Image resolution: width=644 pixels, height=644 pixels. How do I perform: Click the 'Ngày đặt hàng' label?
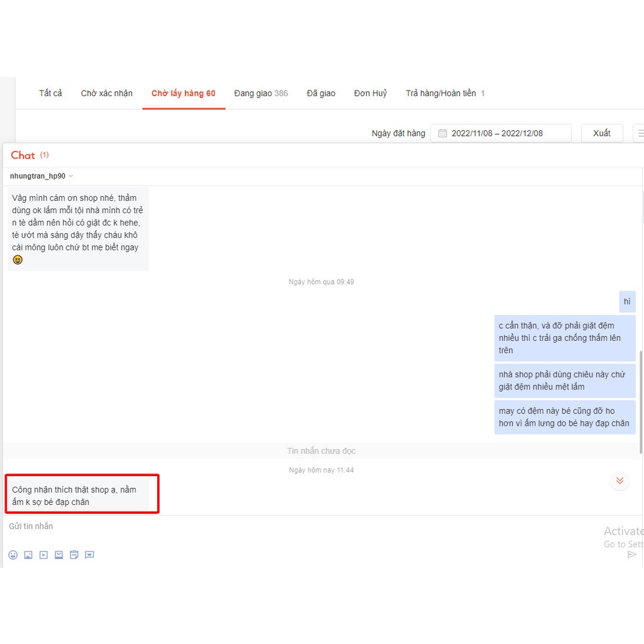(398, 133)
